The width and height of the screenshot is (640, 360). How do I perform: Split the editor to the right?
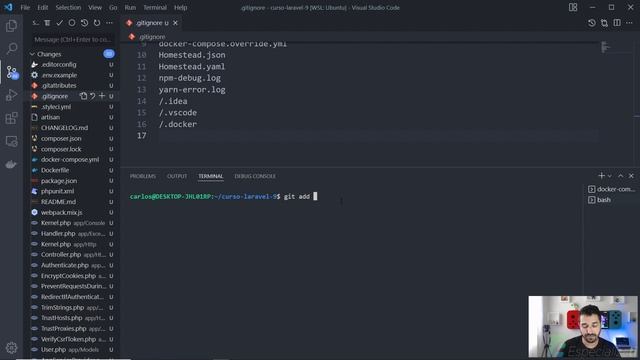coord(617,23)
